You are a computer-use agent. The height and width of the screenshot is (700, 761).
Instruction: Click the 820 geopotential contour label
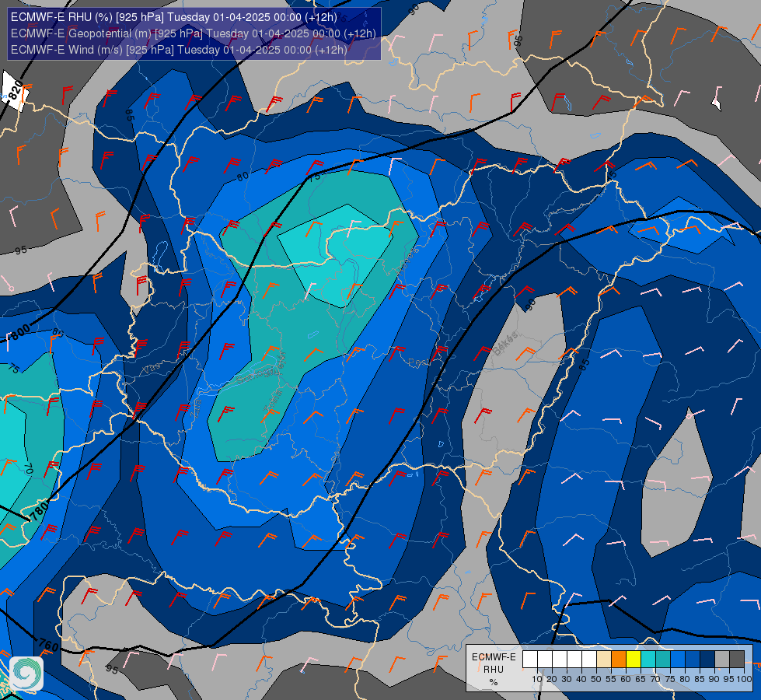[x=16, y=90]
